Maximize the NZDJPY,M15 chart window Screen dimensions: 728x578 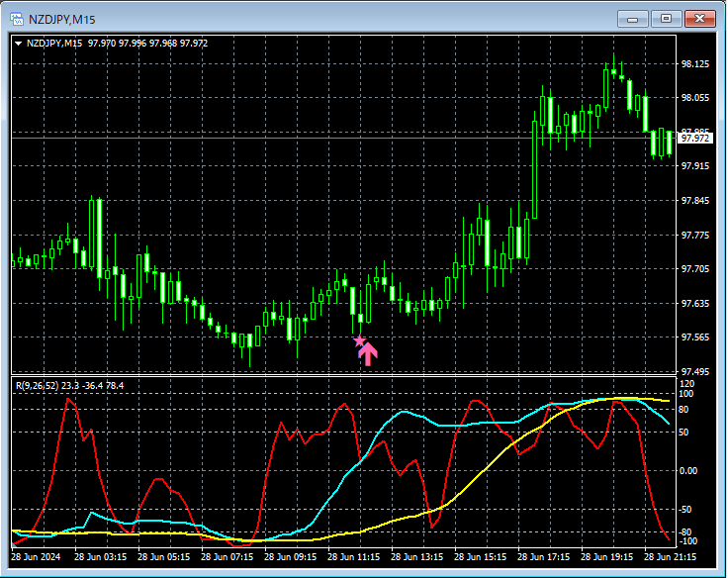[x=666, y=19]
